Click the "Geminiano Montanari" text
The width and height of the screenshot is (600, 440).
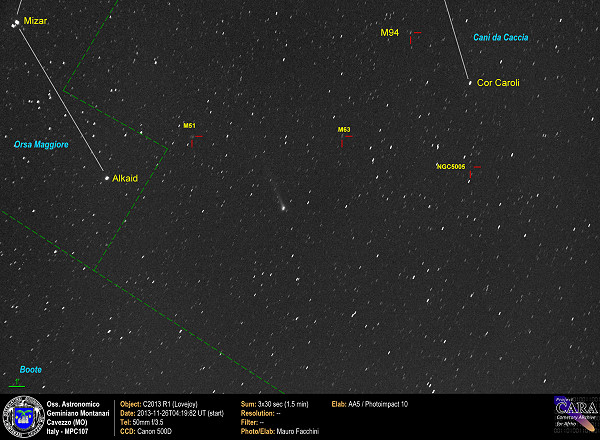pos(78,414)
